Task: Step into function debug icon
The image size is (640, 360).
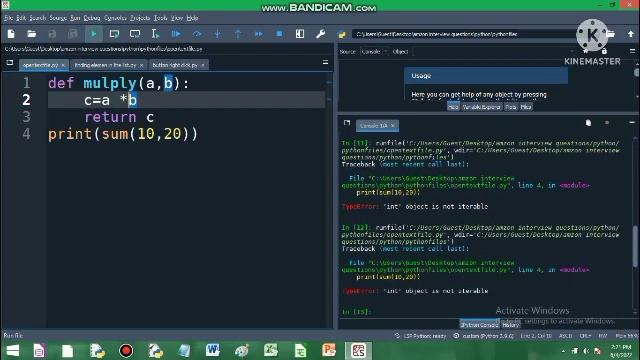Action: click(218, 34)
